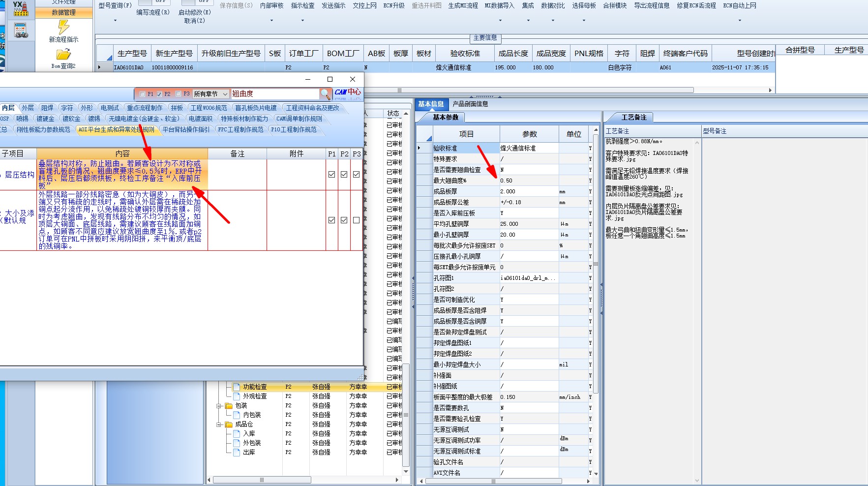The width and height of the screenshot is (868, 486).
Task: Select the 入库 document icon
Action: pyautogui.click(x=237, y=434)
